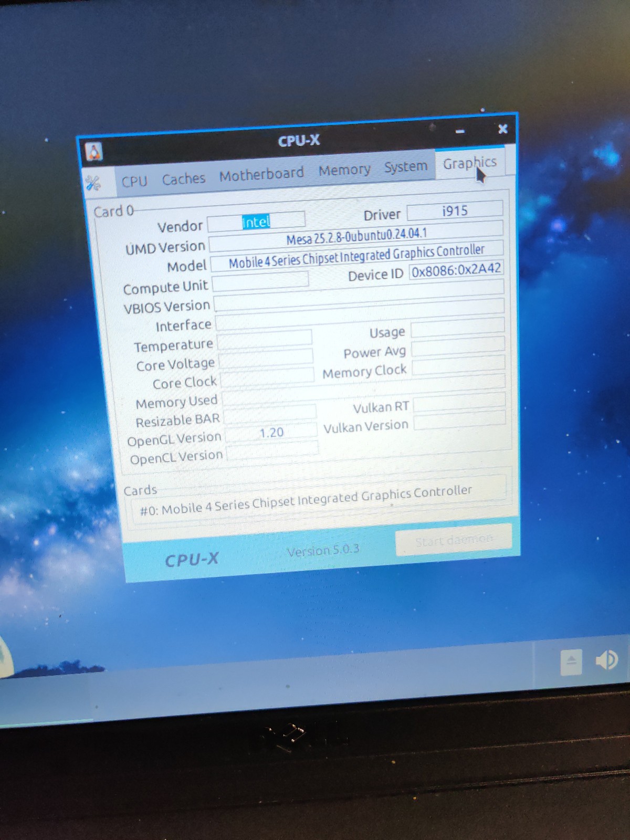Screen dimensions: 630x840
Task: Click the disabled Start daemon button
Action: [x=454, y=540]
